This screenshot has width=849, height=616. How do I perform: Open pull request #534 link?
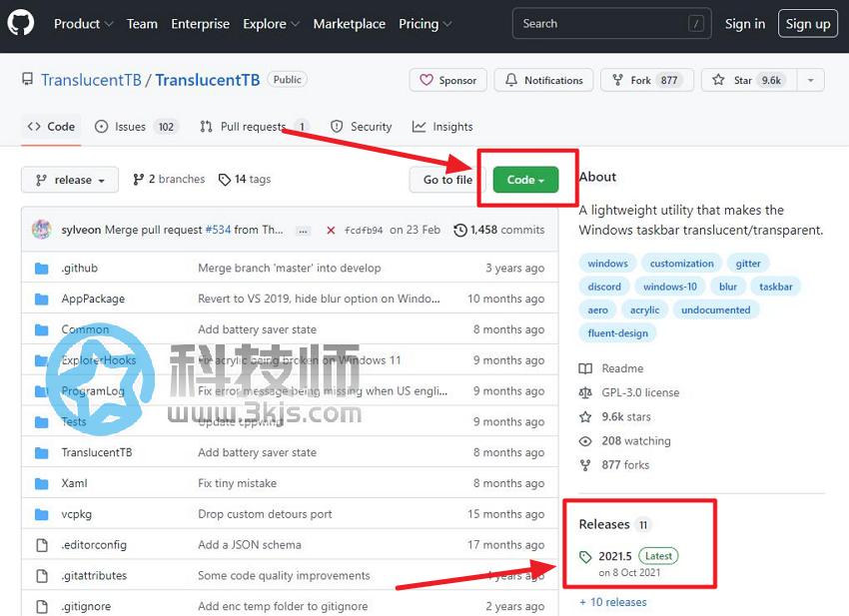[x=218, y=230]
